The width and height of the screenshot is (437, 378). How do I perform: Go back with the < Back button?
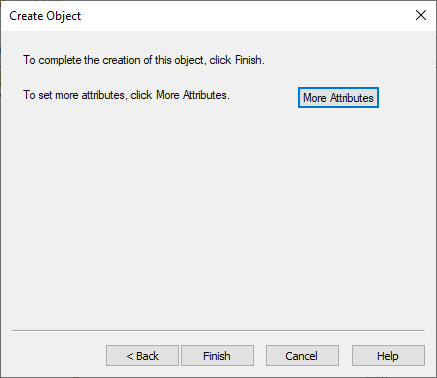click(142, 356)
